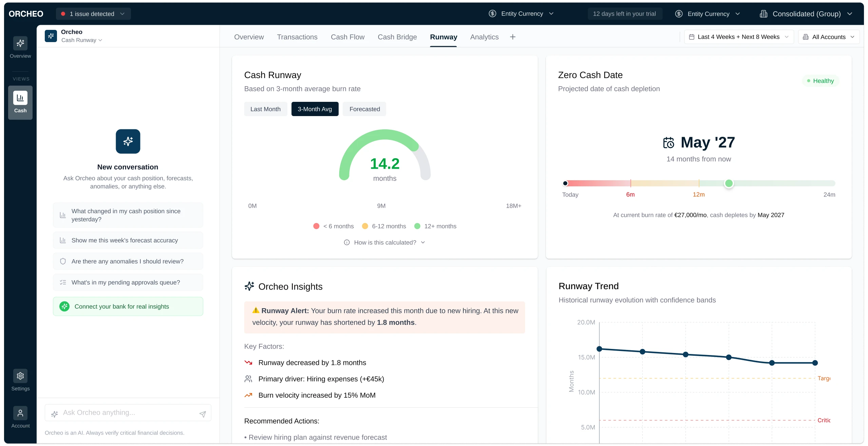Click Show me this week's forecast accuracy
Viewport: 868px width, 446px height.
coord(128,240)
